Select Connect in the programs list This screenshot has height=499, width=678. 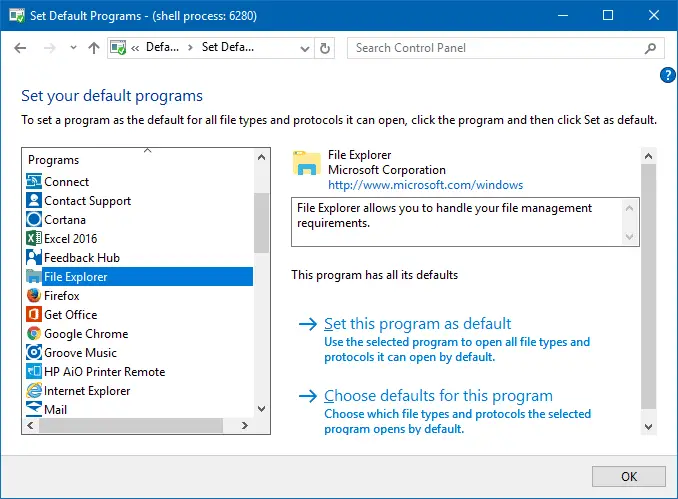(67, 182)
